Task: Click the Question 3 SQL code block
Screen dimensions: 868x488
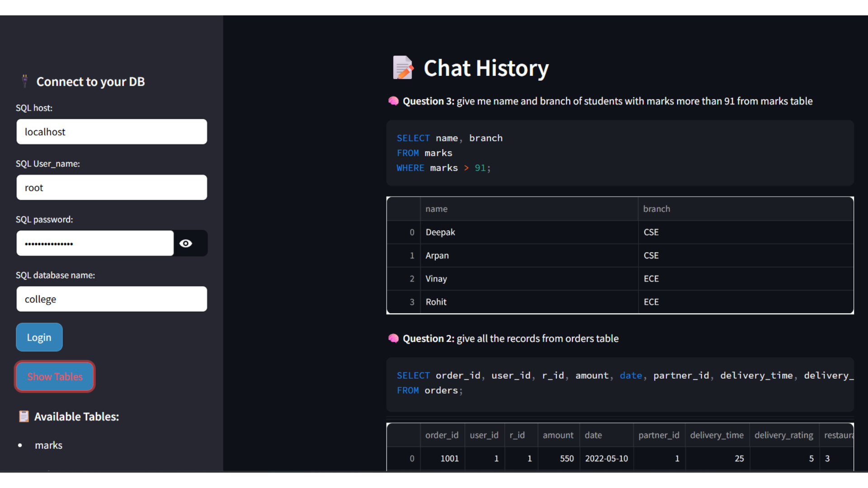Action: 620,153
